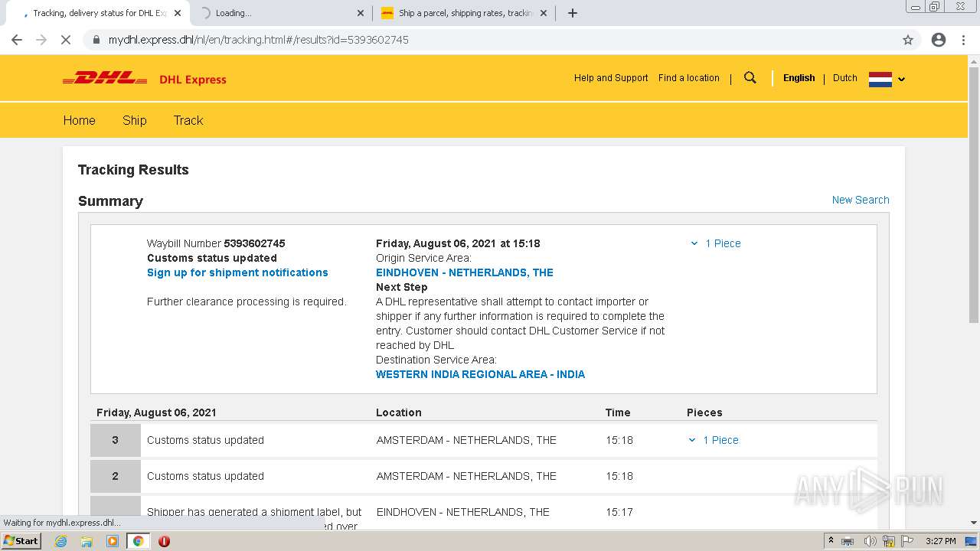Switch to Ship a parcel tab

click(464, 13)
